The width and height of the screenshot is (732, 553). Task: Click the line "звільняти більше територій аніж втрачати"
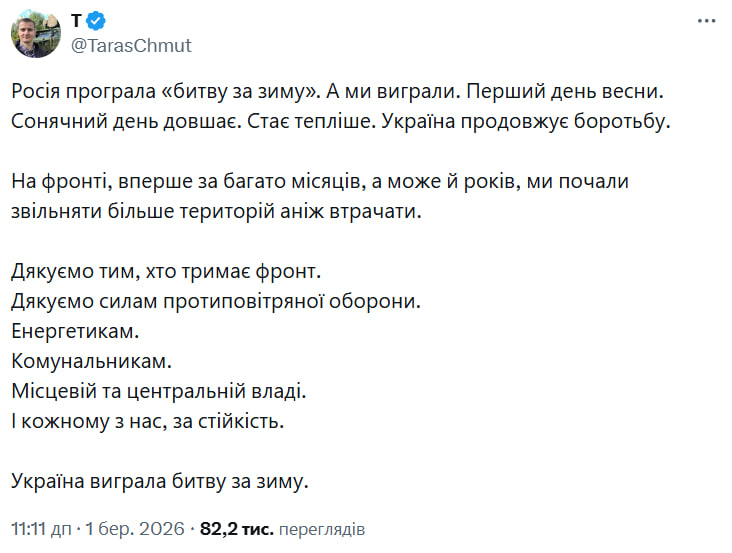225,211
